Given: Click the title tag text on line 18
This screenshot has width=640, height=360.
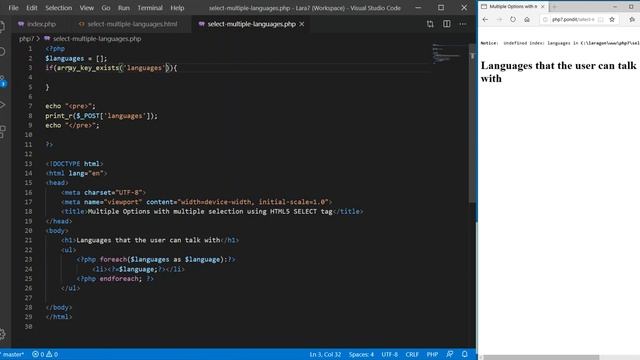Looking at the screenshot, I should click(210, 211).
